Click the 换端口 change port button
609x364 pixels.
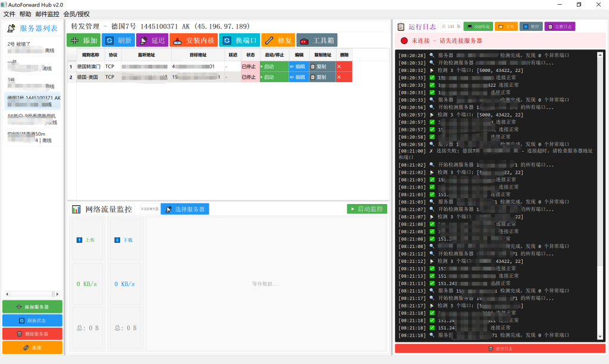240,40
